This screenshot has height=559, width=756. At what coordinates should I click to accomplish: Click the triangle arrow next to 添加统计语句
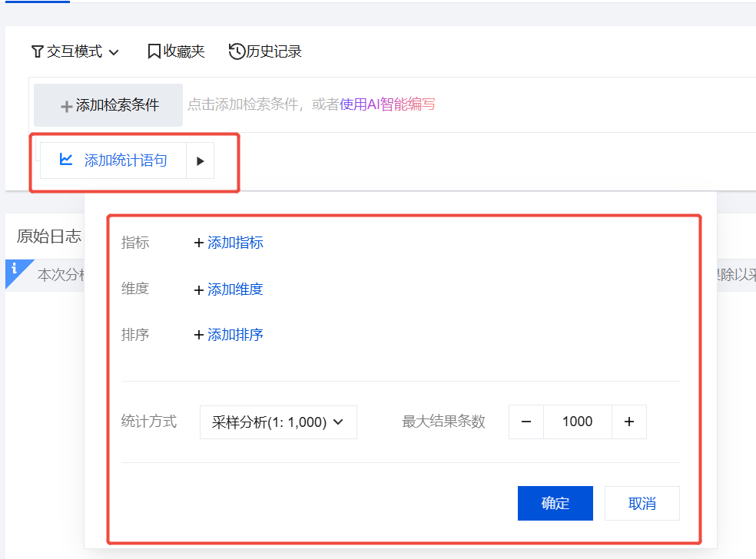click(201, 160)
